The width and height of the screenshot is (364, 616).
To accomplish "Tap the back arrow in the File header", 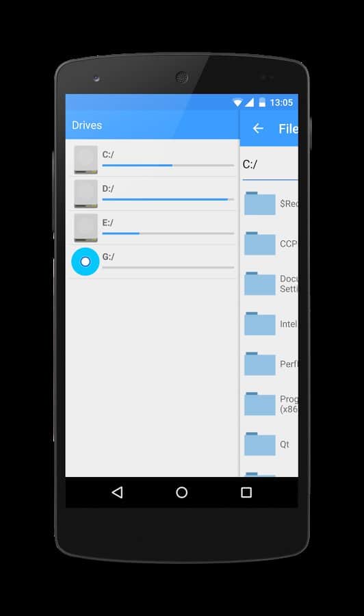I will click(258, 128).
